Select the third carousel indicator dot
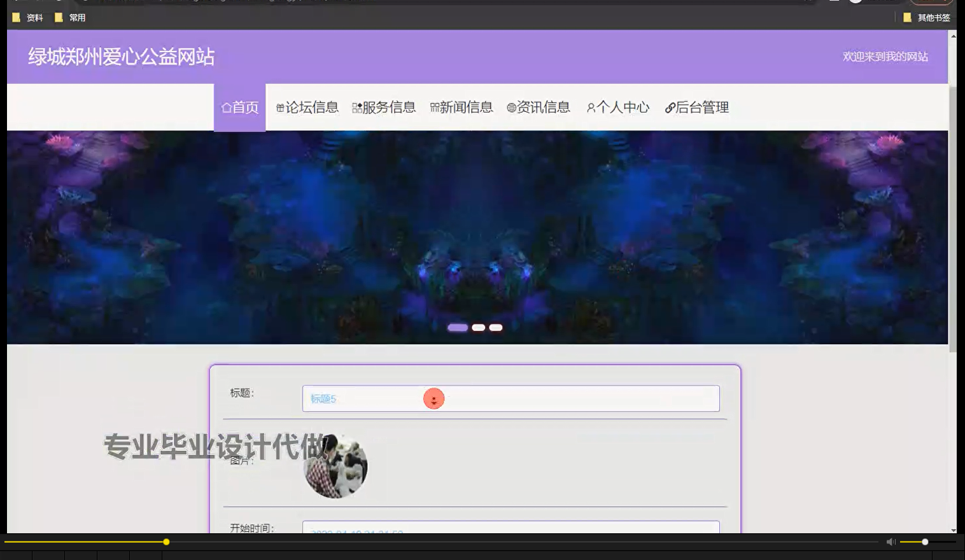 [496, 327]
